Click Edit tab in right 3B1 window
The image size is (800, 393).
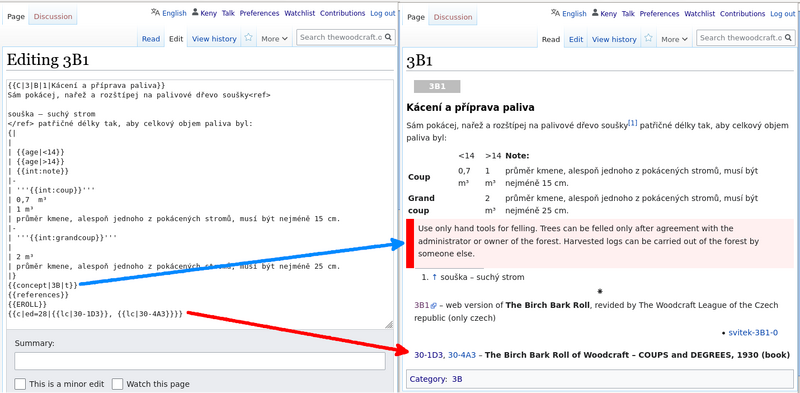[576, 39]
